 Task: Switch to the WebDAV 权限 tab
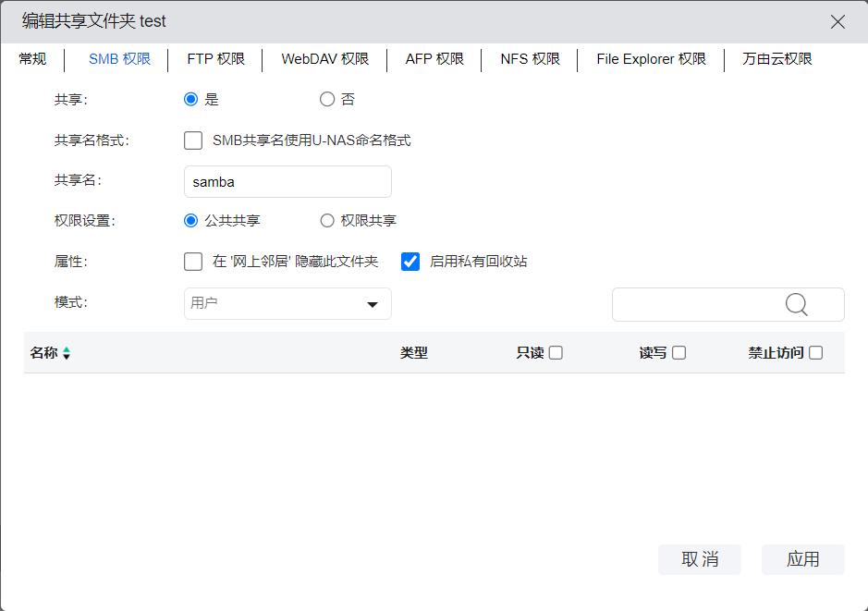click(x=325, y=58)
